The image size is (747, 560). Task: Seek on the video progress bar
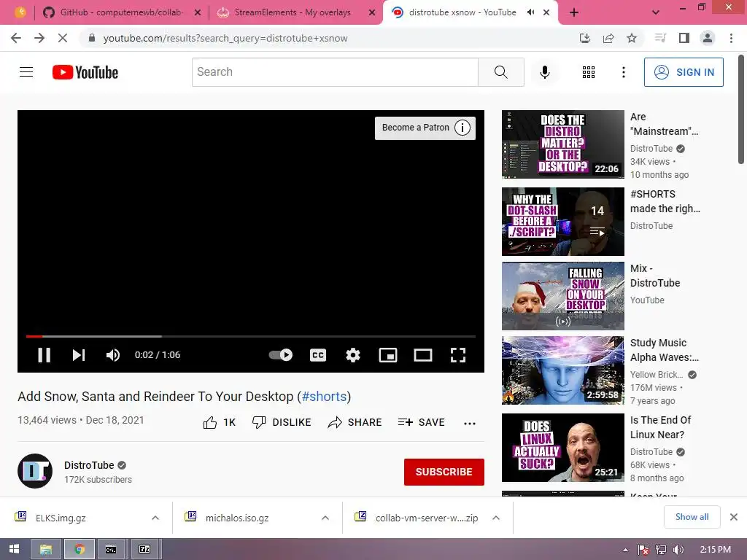[251, 336]
